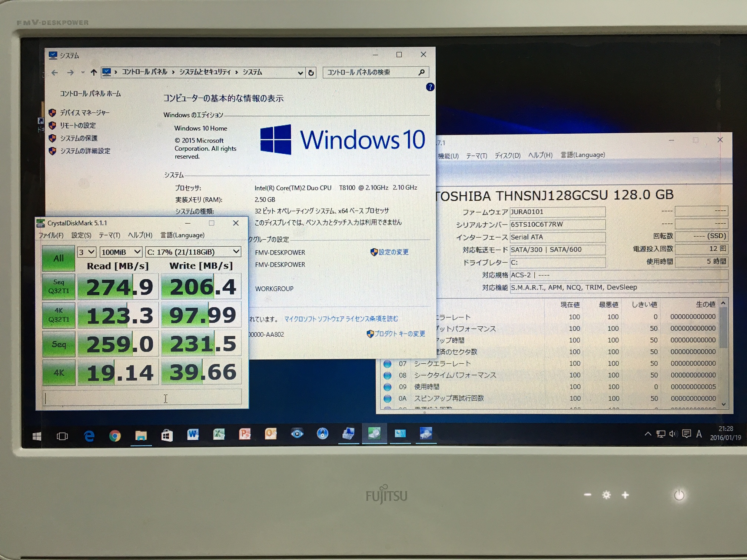Screen dimensions: 747x560
Task: Open デバイス マネージャー link
Action: point(84,113)
